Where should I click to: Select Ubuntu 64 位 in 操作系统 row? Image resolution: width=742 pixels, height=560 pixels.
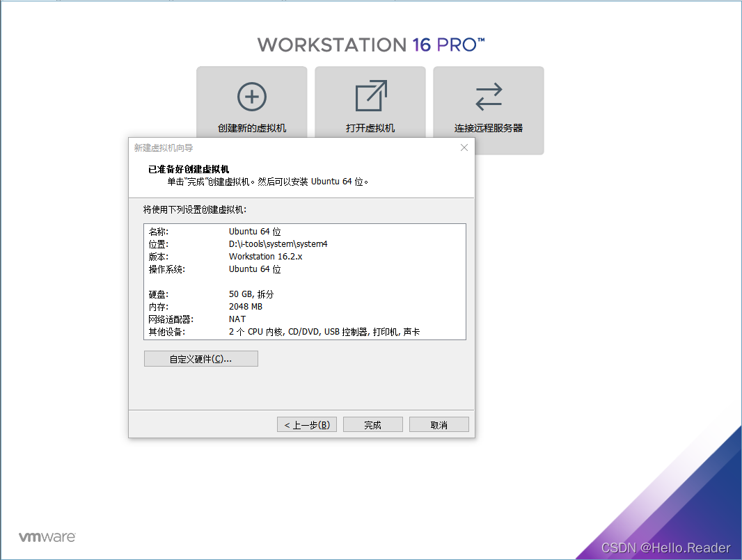[255, 269]
